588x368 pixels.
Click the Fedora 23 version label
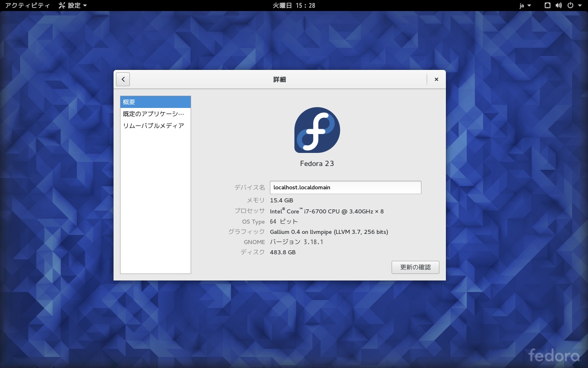[x=317, y=164]
